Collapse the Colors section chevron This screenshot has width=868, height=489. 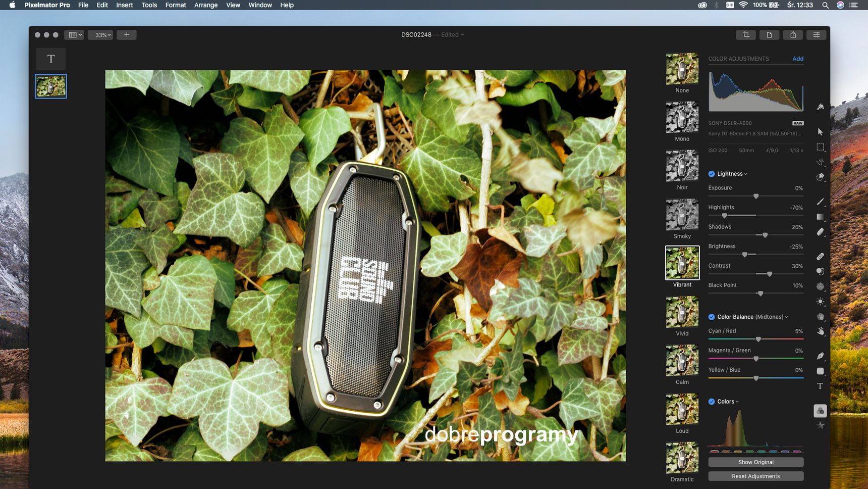737,402
